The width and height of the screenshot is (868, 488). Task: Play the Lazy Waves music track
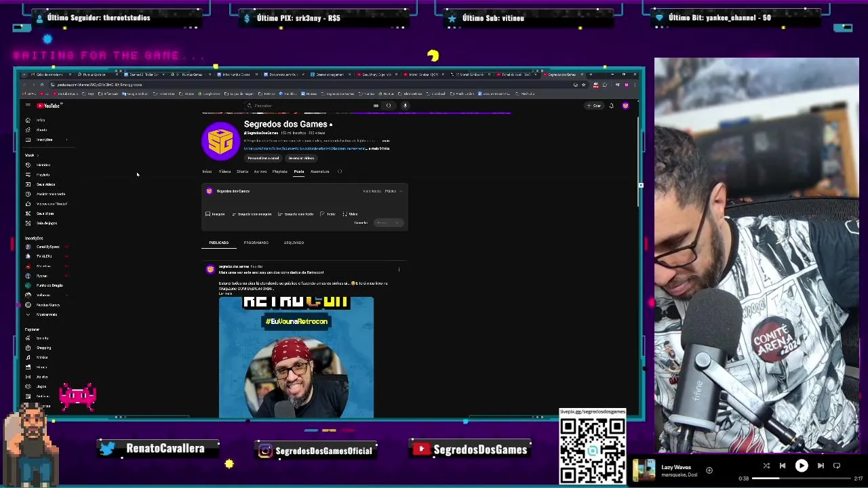[802, 466]
